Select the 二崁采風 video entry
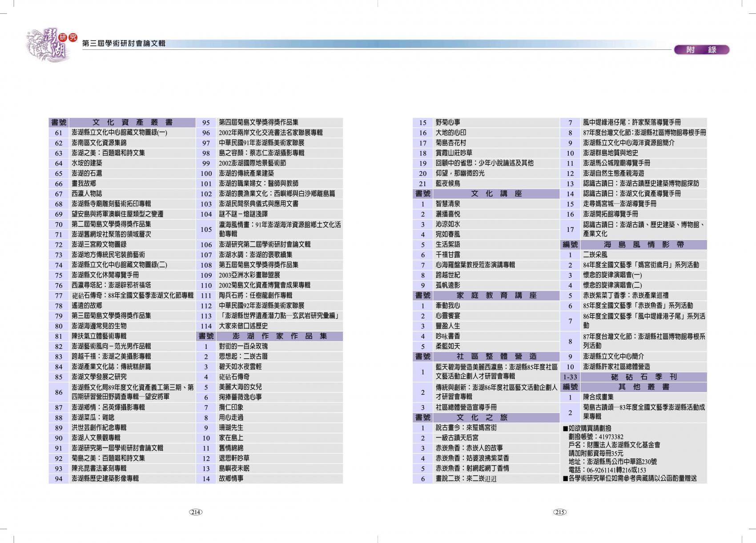 (x=595, y=255)
